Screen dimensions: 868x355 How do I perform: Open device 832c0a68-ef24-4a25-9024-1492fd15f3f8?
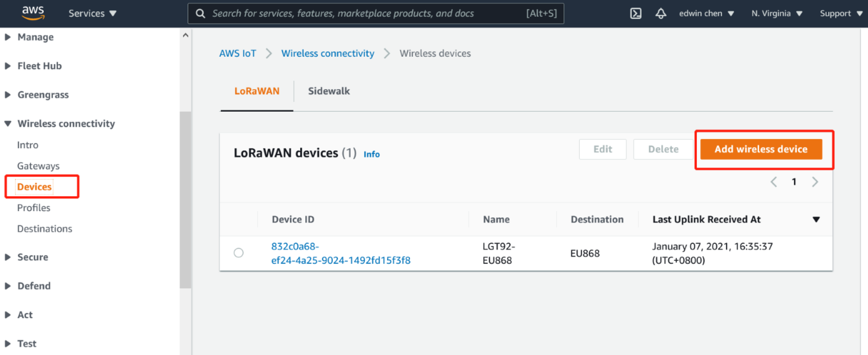coord(341,254)
